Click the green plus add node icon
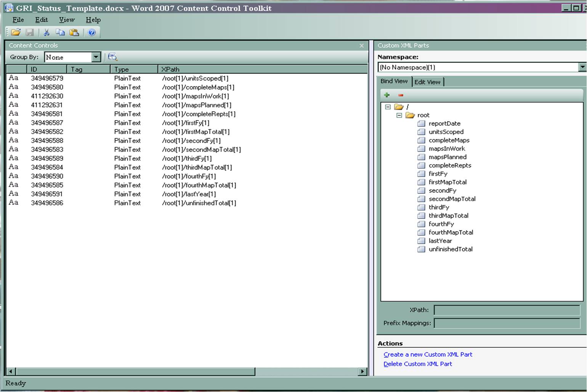Screen dimensions: 587x392 click(387, 95)
